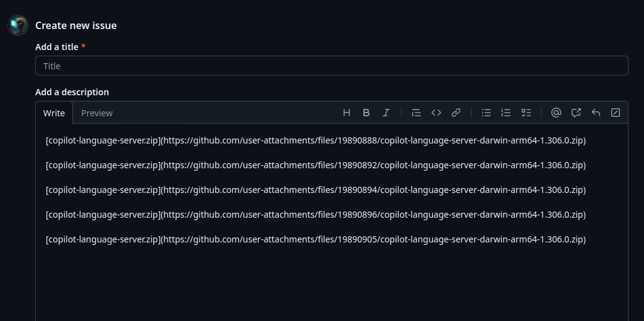Insert a numbered list
The image size is (644, 321).
(x=506, y=113)
